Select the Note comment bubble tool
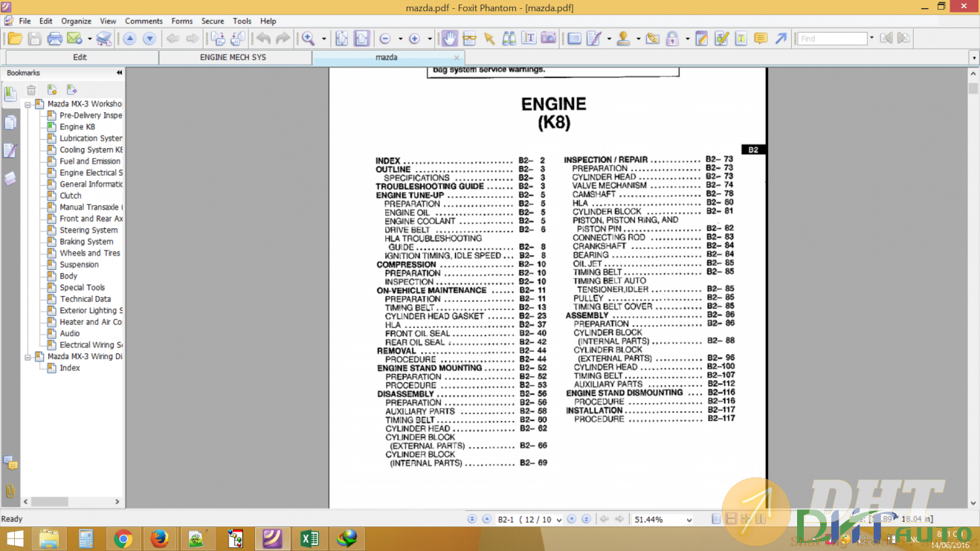The image size is (980, 551). [x=761, y=39]
